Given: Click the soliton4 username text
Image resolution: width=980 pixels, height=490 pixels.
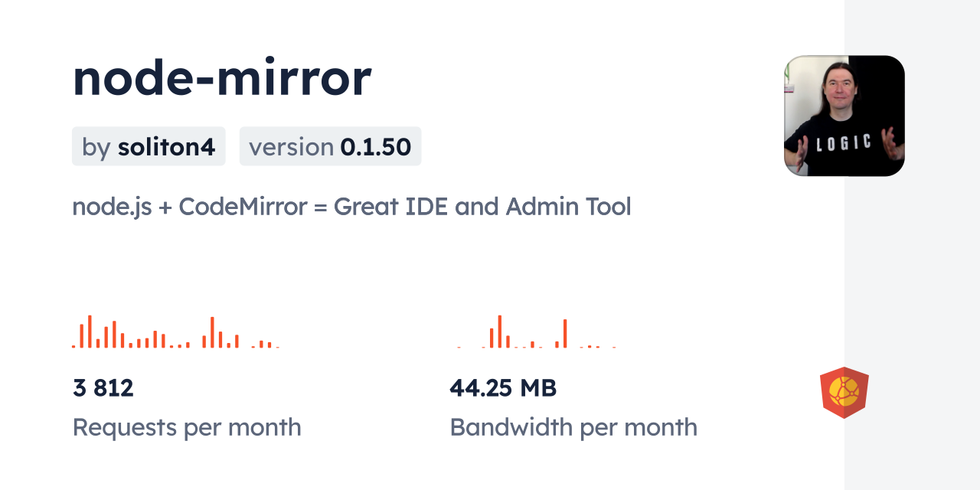Looking at the screenshot, I should [x=166, y=147].
